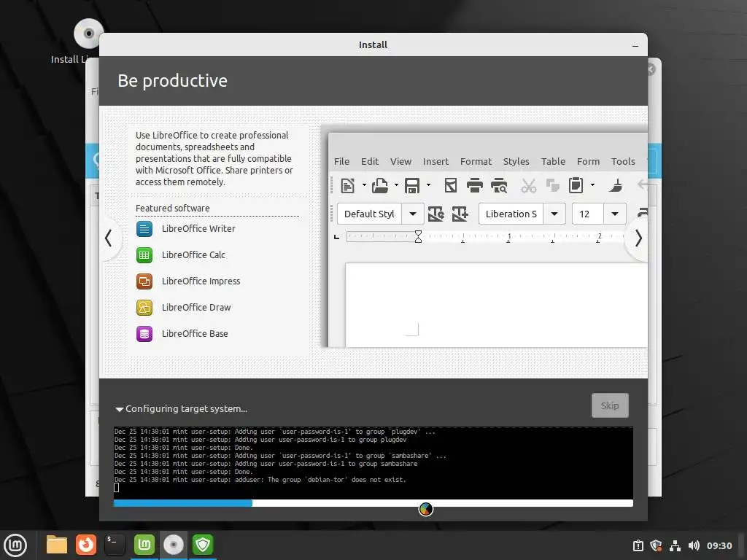
Task: Click the 09:30 clock in panel
Action: [x=719, y=545]
